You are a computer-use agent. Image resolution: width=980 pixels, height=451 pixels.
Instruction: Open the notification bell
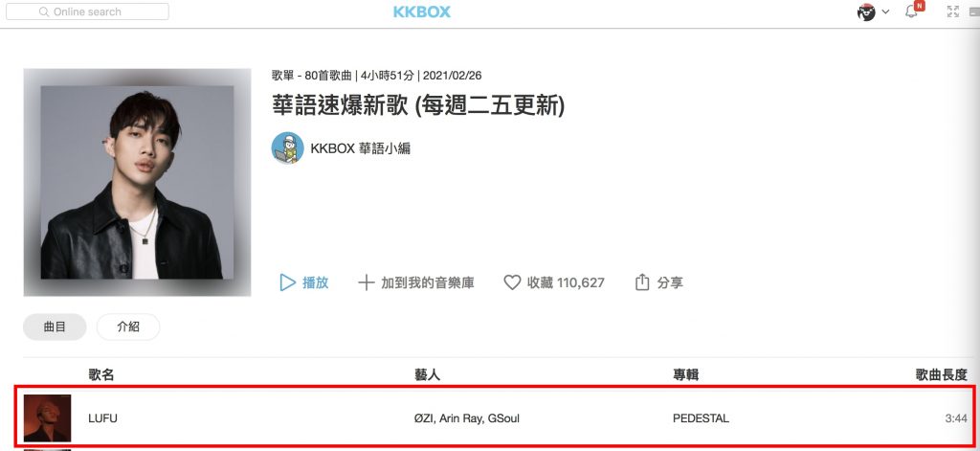tap(911, 11)
